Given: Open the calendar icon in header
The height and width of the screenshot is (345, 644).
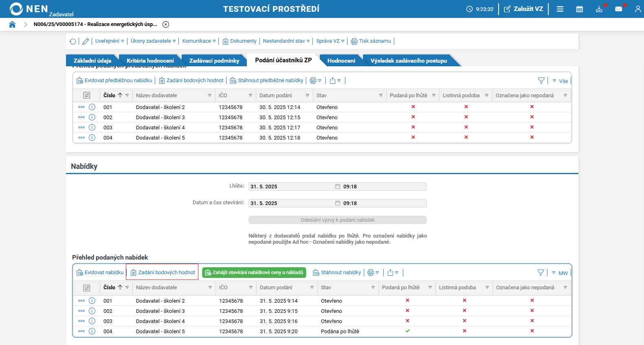Looking at the screenshot, I should 579,9.
